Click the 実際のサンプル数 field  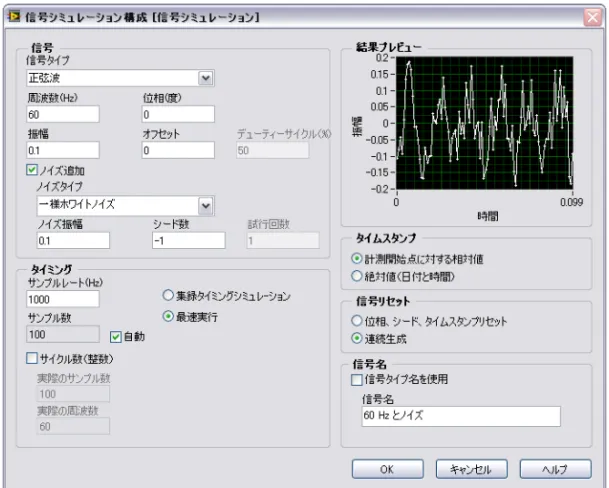point(73,394)
